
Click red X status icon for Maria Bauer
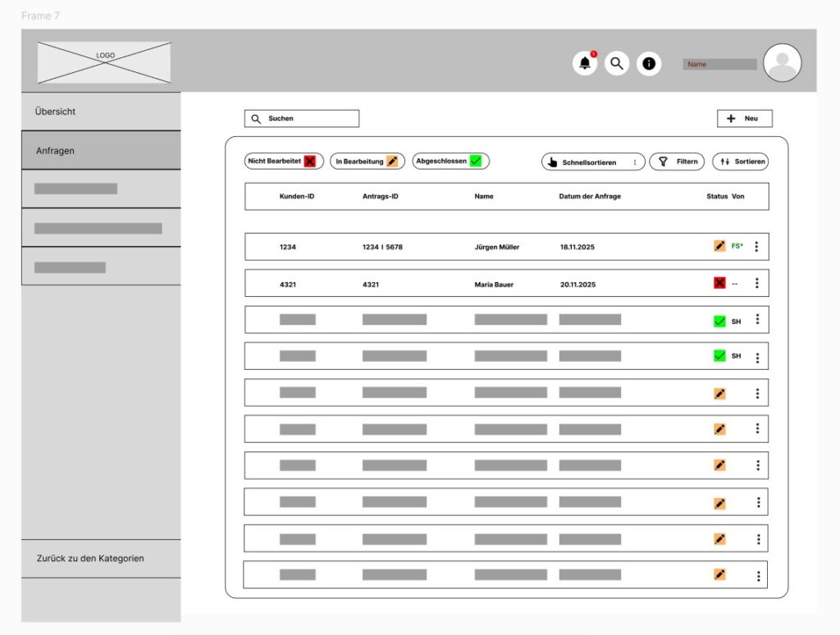[719, 283]
